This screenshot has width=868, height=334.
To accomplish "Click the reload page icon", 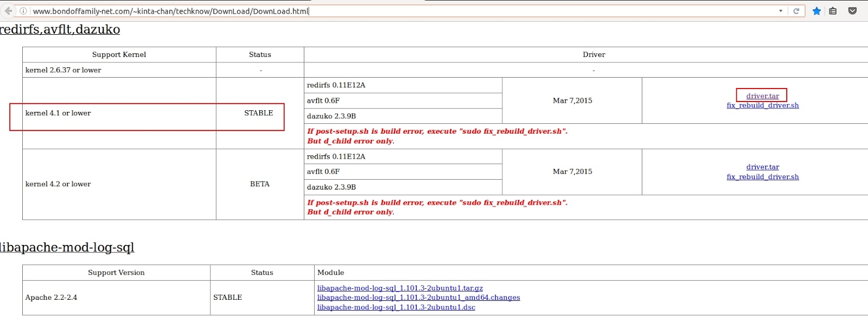I will (796, 11).
